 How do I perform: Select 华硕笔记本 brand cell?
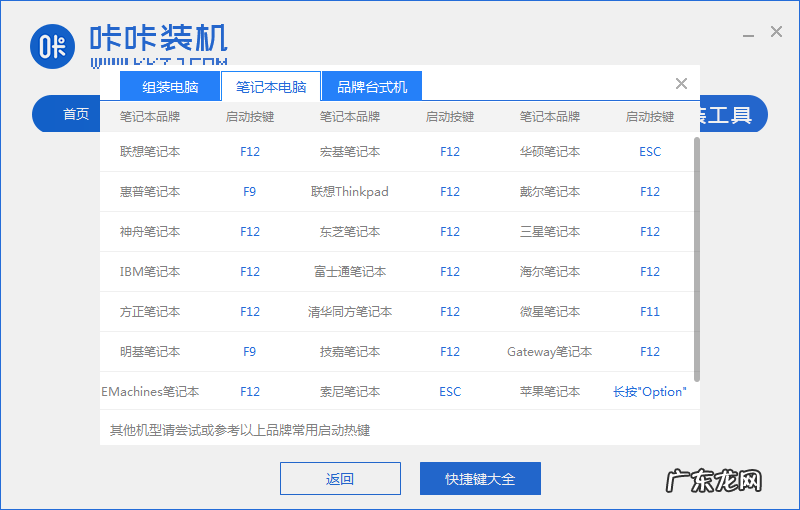[x=550, y=151]
